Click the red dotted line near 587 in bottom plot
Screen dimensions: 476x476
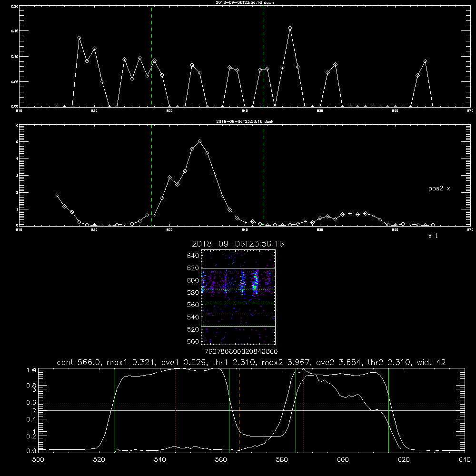303,410
